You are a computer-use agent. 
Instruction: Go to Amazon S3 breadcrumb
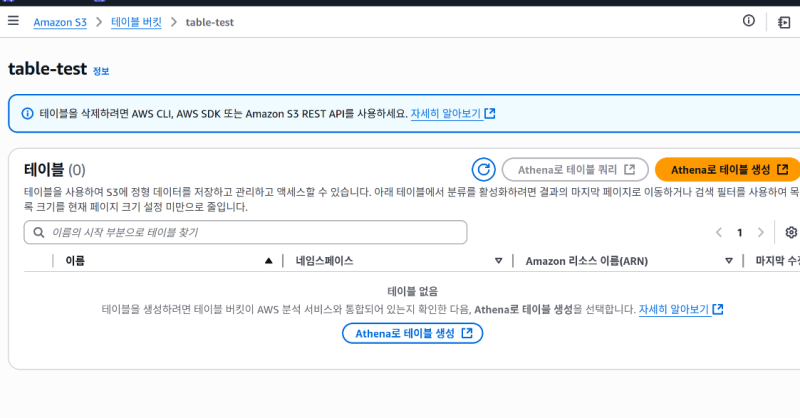click(60, 22)
